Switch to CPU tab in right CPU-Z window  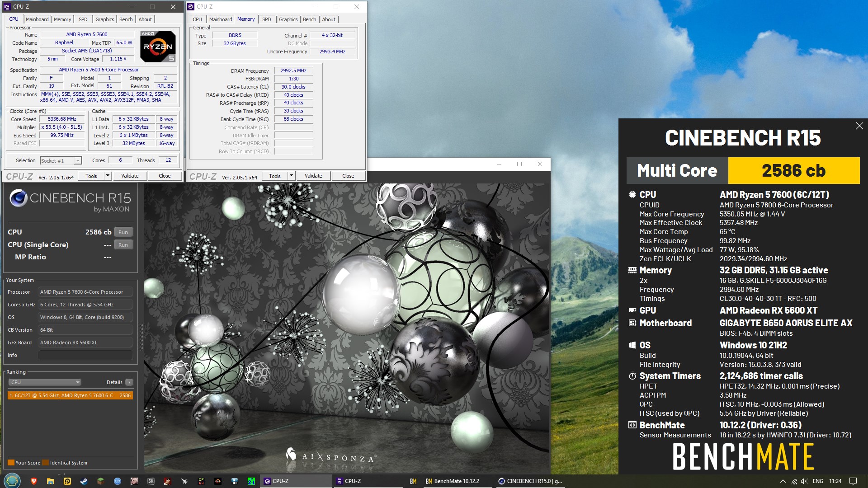pyautogui.click(x=197, y=19)
